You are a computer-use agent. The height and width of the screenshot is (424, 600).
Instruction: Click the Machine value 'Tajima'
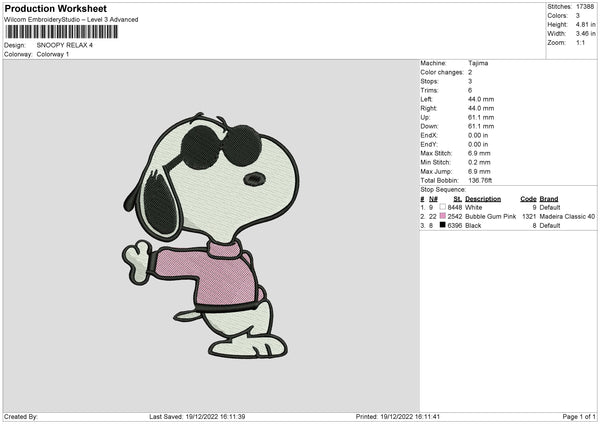pyautogui.click(x=478, y=63)
